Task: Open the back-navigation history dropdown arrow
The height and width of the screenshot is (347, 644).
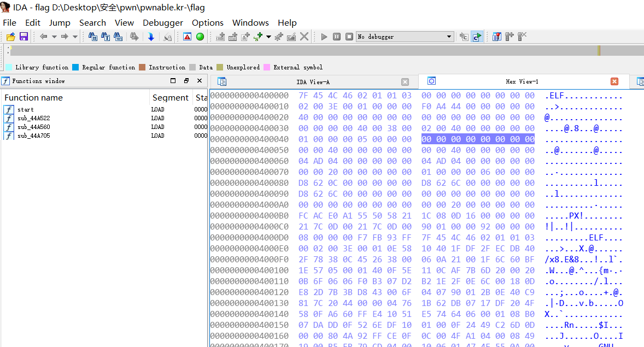Action: [x=54, y=37]
